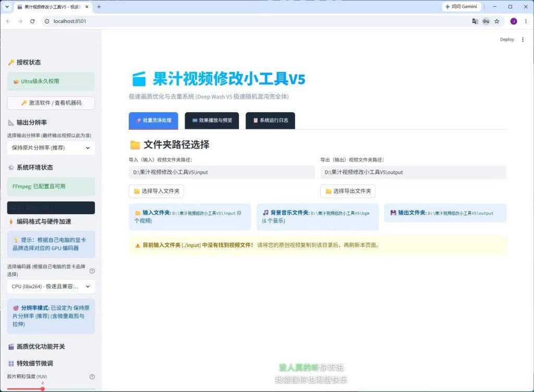The height and width of the screenshot is (392, 534).
Task: Click the site information icon before localhost
Action: pyautogui.click(x=47, y=21)
